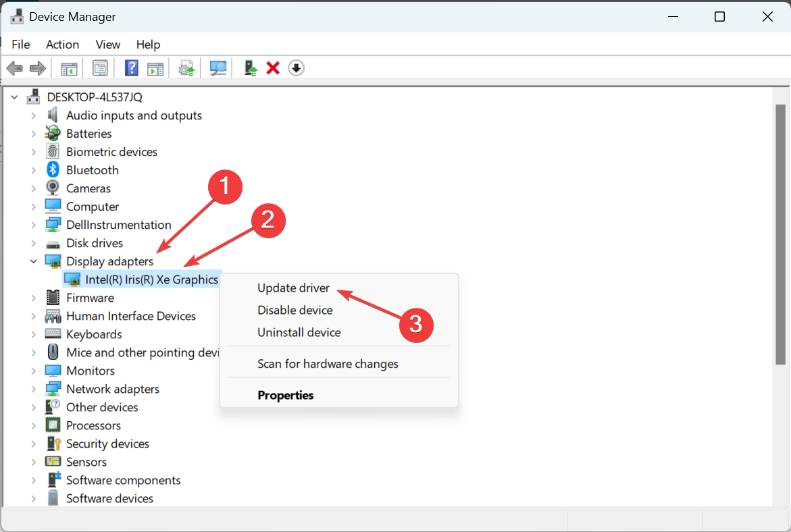This screenshot has width=791, height=532.
Task: Select Mice and other pointing devices label
Action: [x=143, y=352]
